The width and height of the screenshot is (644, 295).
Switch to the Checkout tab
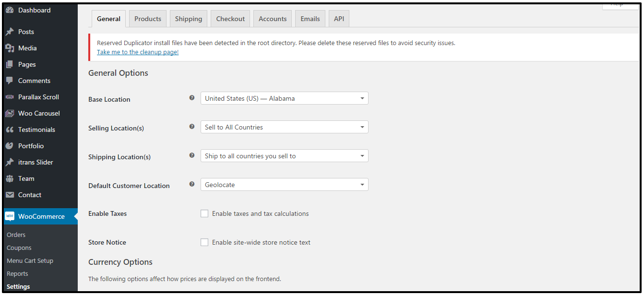(230, 19)
